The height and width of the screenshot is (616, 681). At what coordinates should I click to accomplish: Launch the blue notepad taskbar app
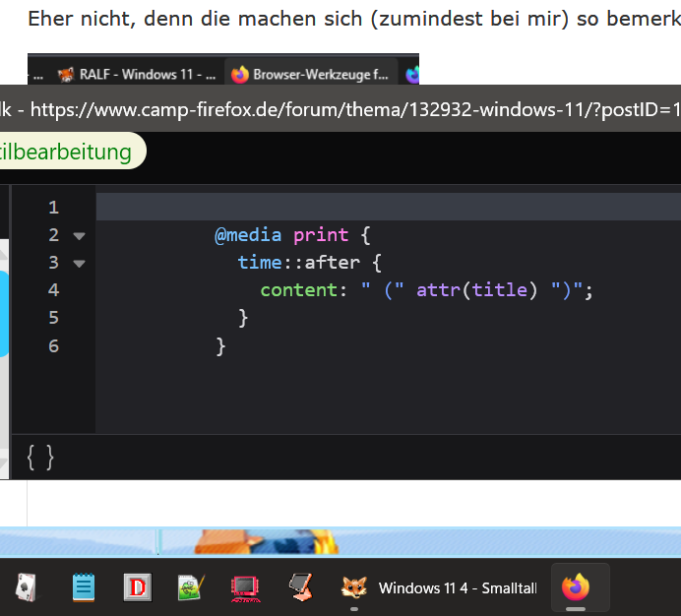84,587
